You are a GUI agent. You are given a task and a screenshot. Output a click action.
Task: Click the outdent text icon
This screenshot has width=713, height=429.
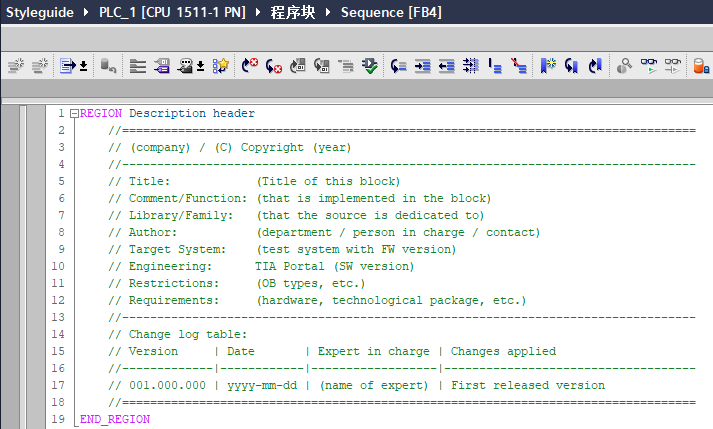coord(447,66)
